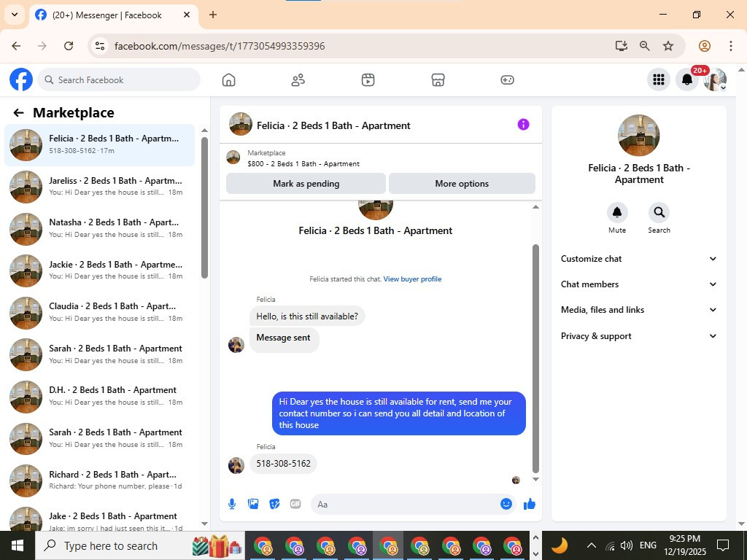Image resolution: width=747 pixels, height=560 pixels.
Task: Expand Customize chat section
Action: point(638,259)
